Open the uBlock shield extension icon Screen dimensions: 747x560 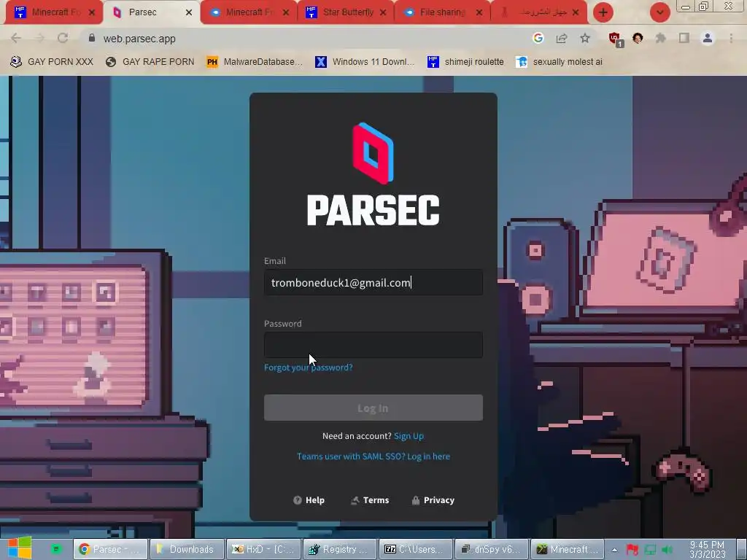pyautogui.click(x=616, y=39)
